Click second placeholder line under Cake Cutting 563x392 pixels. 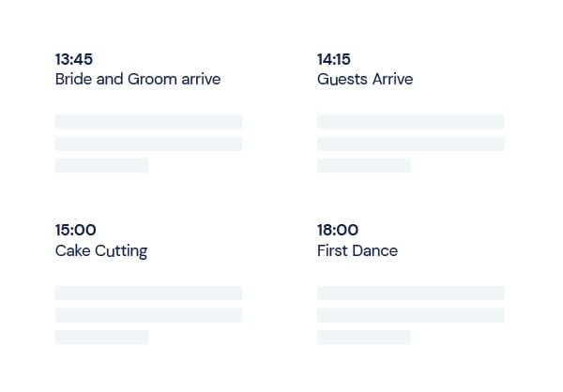click(148, 315)
